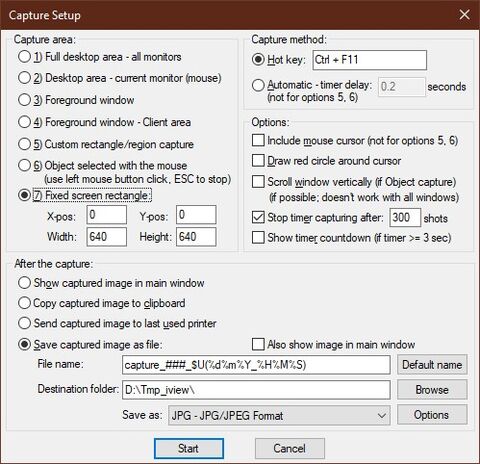
Task: Click the Height input field
Action: tap(196, 237)
